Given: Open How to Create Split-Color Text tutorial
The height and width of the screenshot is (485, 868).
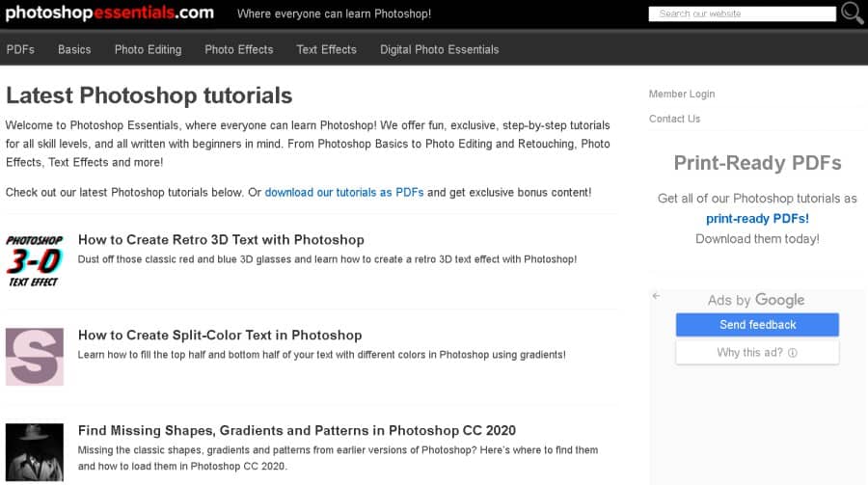Looking at the screenshot, I should (220, 335).
